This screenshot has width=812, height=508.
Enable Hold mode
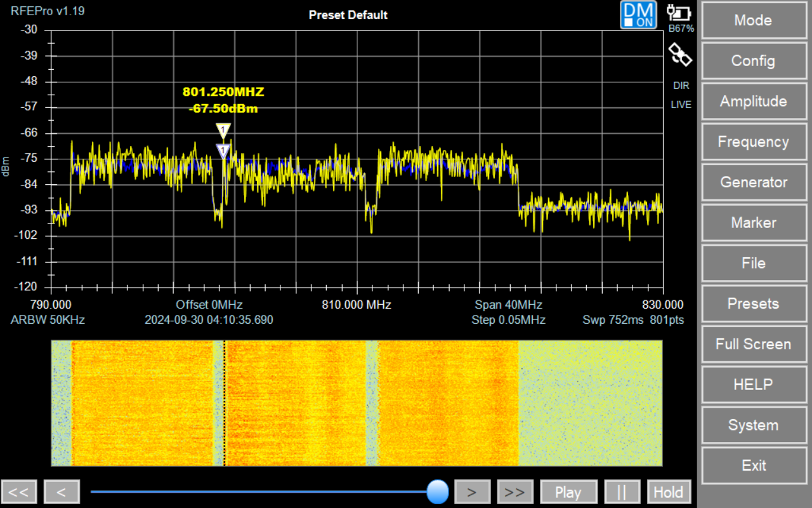coord(669,491)
